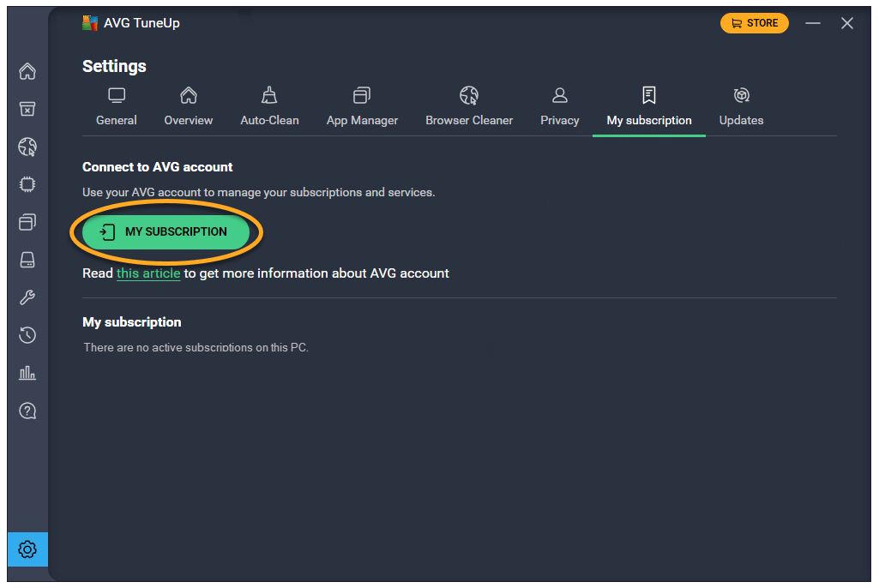Image resolution: width=879 pixels, height=588 pixels.
Task: Switch to the Privacy tab
Action: pos(560,107)
